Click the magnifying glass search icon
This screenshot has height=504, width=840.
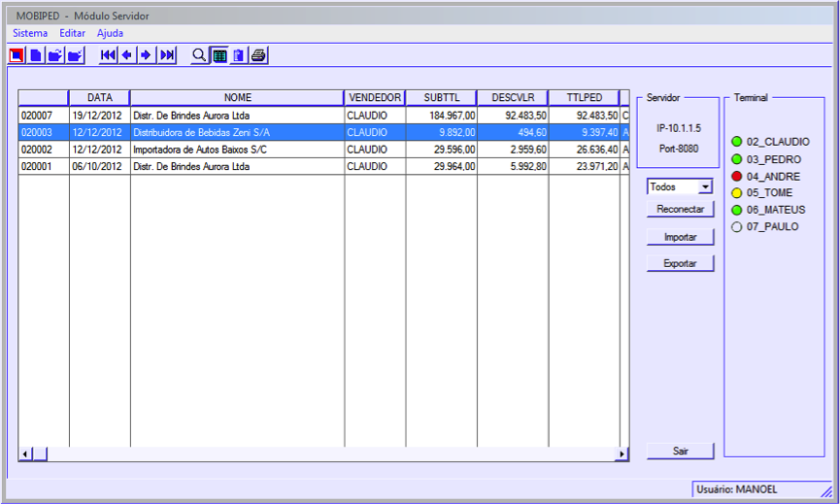pyautogui.click(x=199, y=55)
